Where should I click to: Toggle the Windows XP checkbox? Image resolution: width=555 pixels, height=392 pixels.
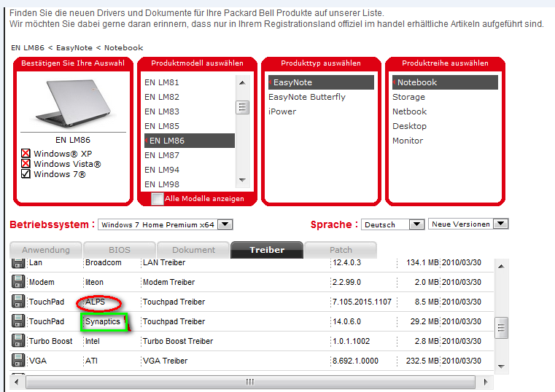(26, 154)
